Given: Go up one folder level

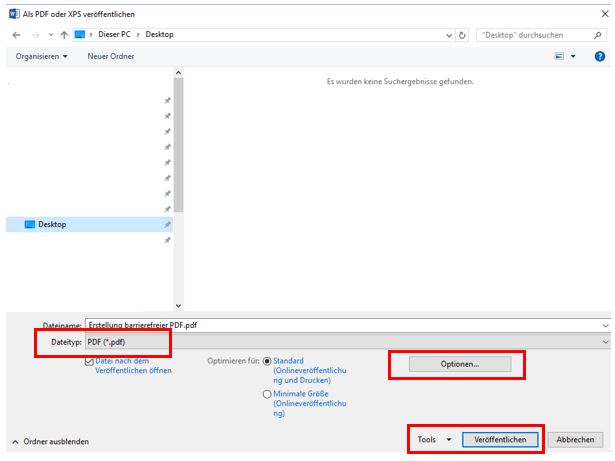Looking at the screenshot, I should [x=64, y=35].
